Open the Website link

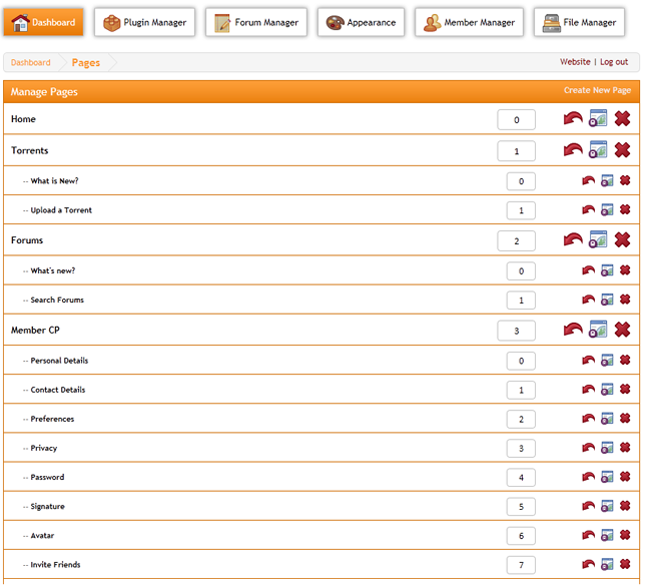point(575,62)
